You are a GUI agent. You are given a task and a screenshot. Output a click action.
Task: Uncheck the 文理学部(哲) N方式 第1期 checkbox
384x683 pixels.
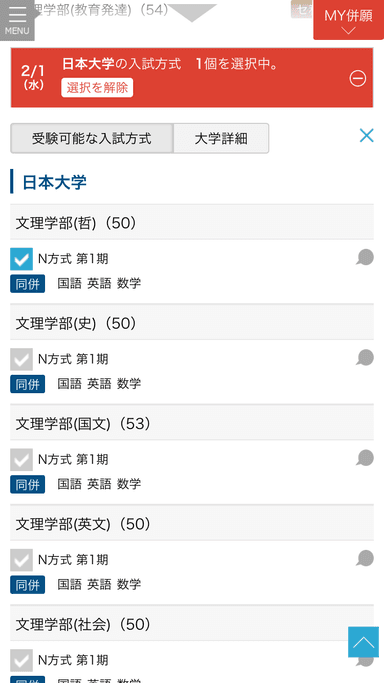[x=21, y=259]
